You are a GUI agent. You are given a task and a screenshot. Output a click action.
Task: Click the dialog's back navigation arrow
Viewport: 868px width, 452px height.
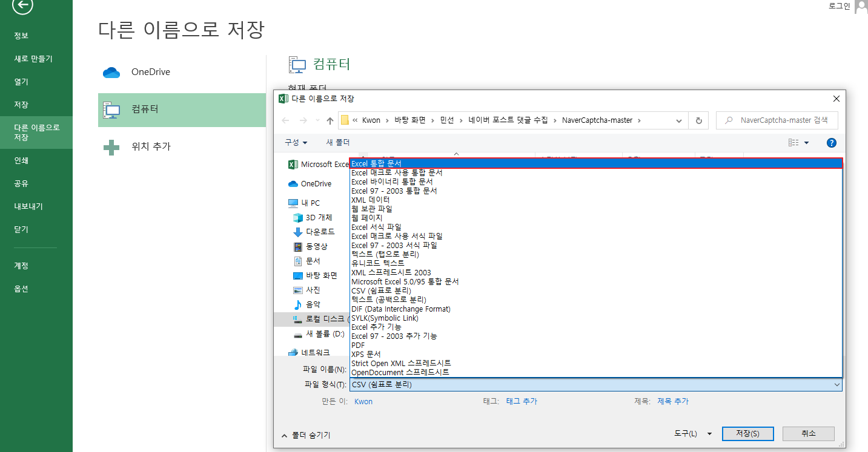285,120
